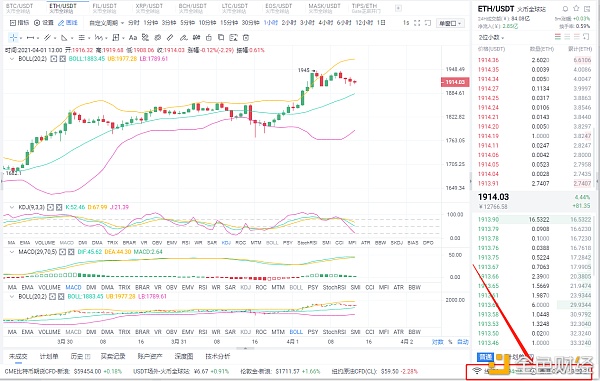
Task: Select the grid measurement tool
Action: (116, 37)
